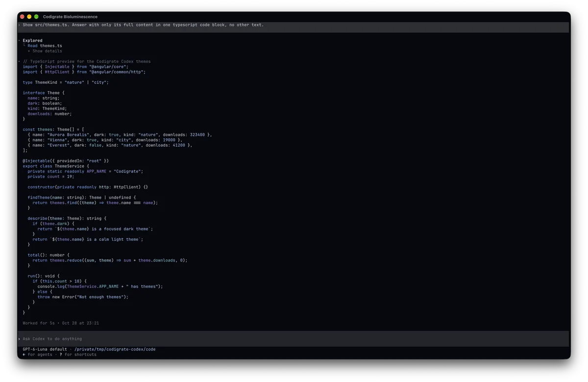Screen dimensions: 588x382
Task: Click the 'Aurora Borealis' theme entry line
Action: click(120, 135)
